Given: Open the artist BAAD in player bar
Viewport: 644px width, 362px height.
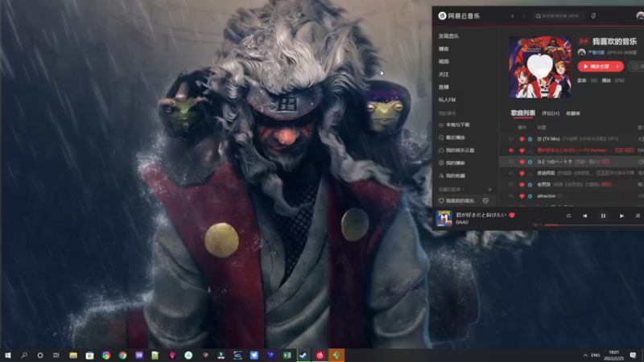Looking at the screenshot, I should click(x=462, y=223).
